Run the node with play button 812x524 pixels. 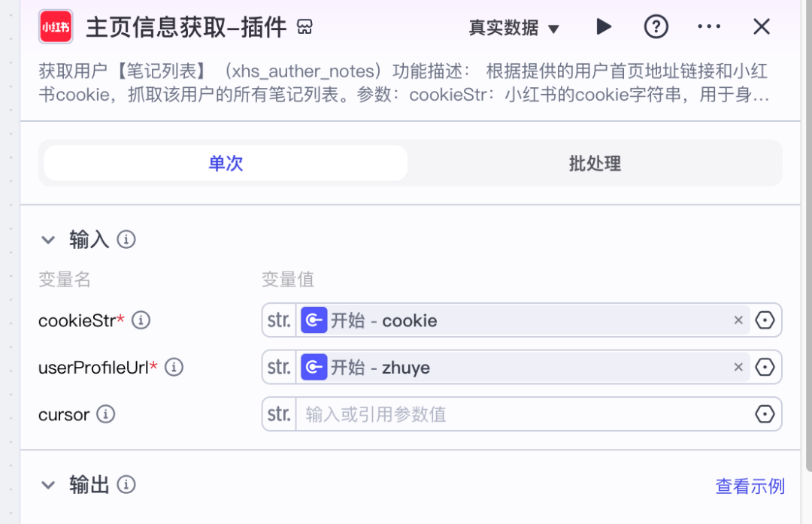coord(603,27)
